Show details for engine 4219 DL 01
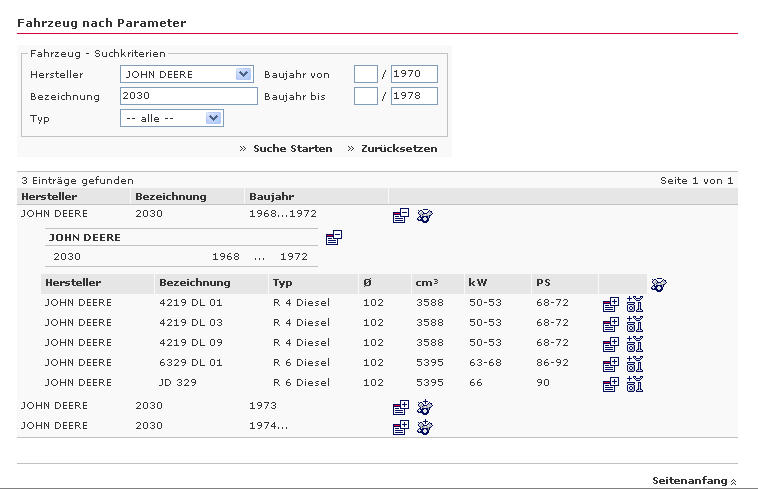 610,304
